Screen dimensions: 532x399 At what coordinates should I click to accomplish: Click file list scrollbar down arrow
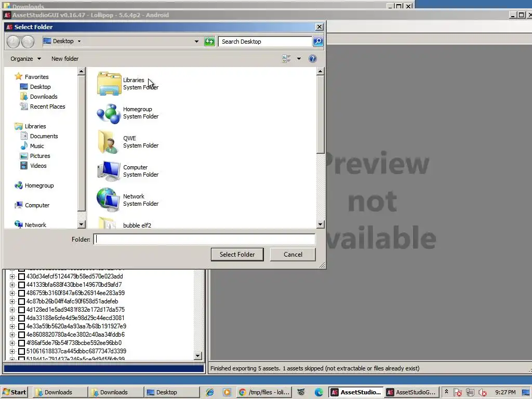320,224
